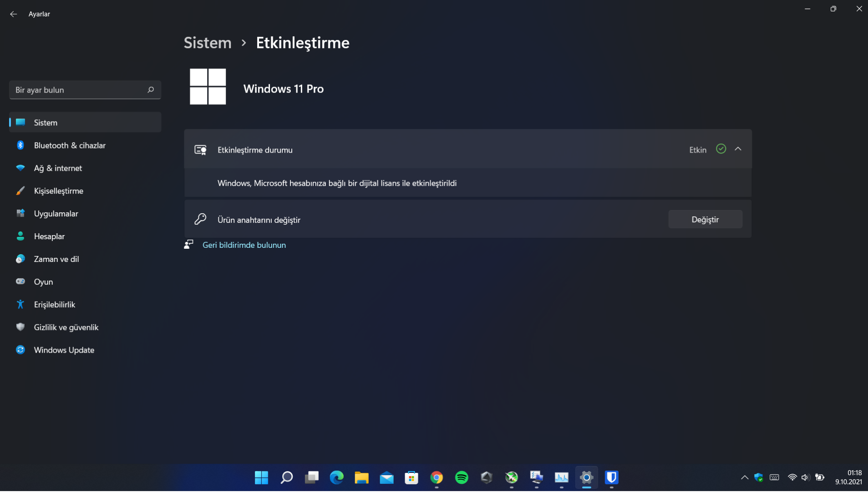Click the digital license message starting 'Windows, Microsoft hesabınıza'

click(x=337, y=183)
